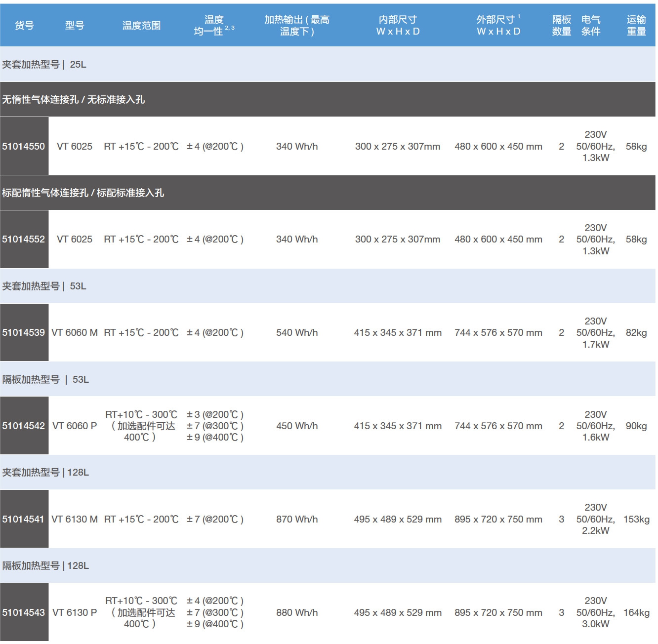658x644 pixels.
Task: Click the 870 Wh/h heating output
Action: tap(297, 519)
